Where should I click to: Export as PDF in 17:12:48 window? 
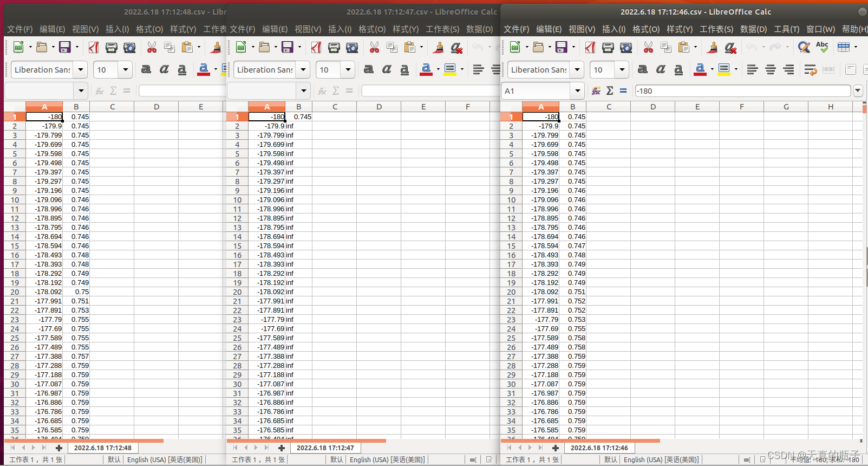coord(94,48)
